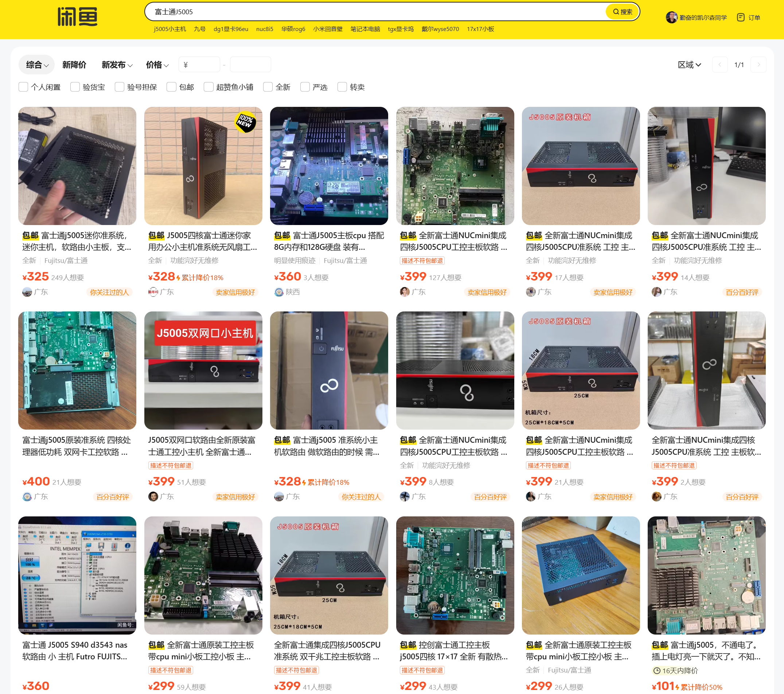Click the 累计降价50% price drop label
Screen dimensions: 784x694
click(701, 687)
